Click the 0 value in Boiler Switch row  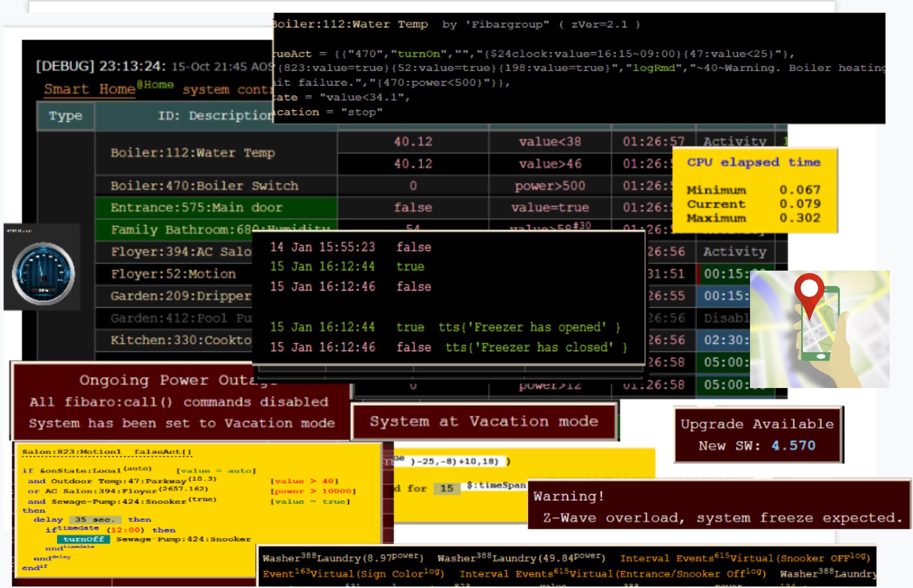(413, 186)
